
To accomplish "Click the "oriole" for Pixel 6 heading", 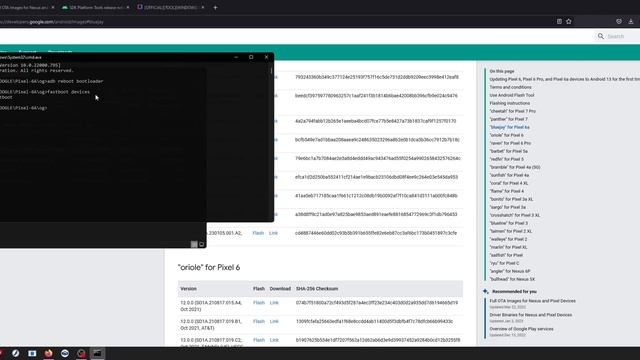I will pos(209,267).
